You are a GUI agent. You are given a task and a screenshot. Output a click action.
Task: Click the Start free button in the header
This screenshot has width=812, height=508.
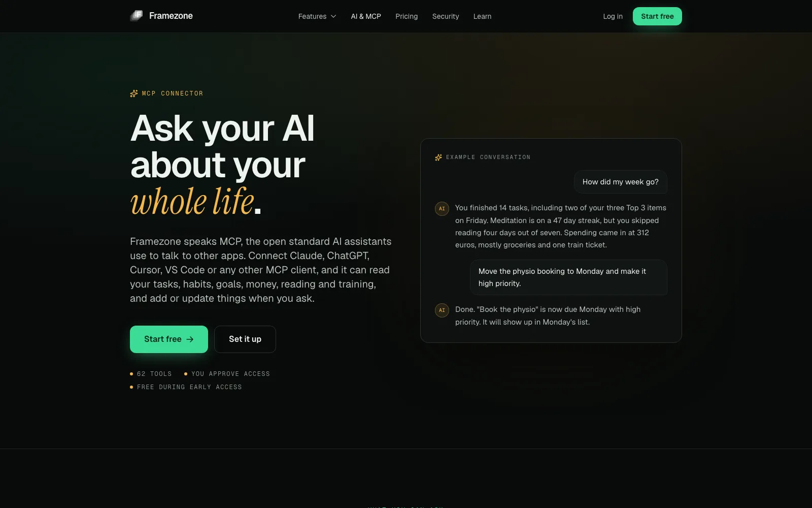click(657, 16)
